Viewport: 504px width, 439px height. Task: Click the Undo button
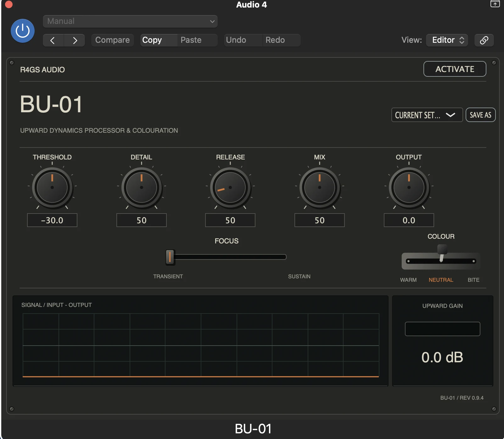243,40
